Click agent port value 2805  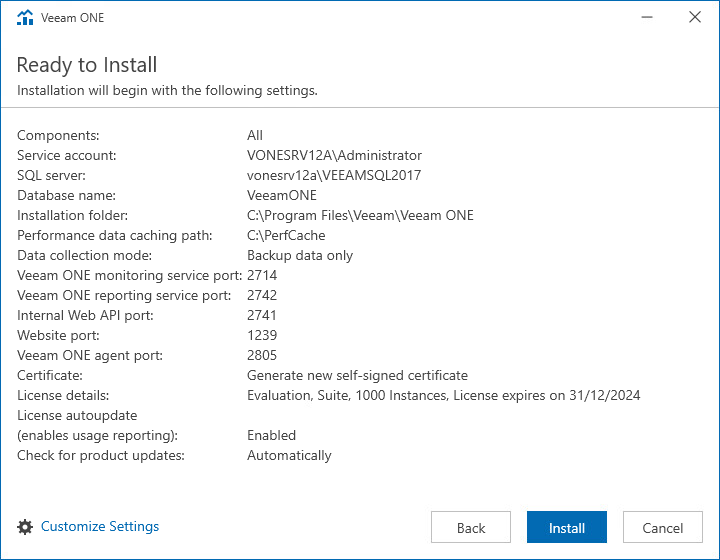tap(262, 355)
